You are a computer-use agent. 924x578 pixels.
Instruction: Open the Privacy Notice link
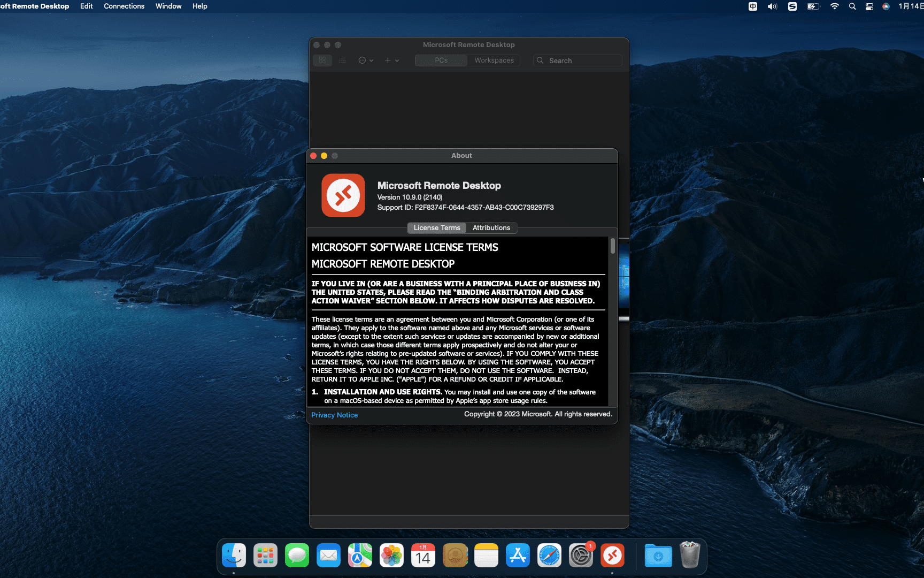[334, 415]
